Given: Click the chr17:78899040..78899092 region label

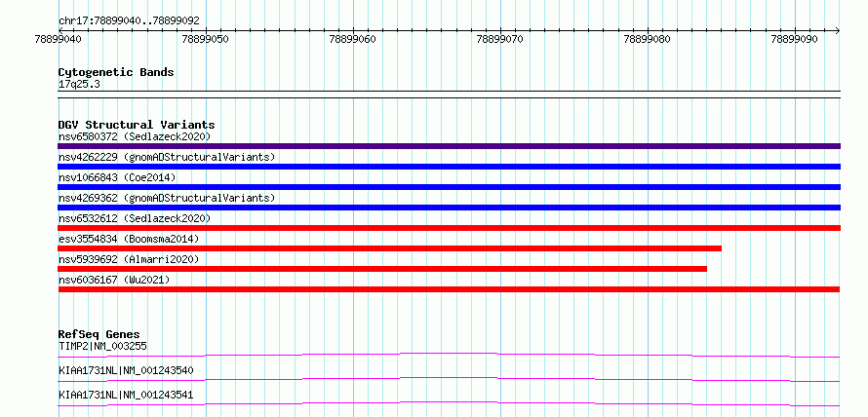Looking at the screenshot, I should (x=129, y=21).
